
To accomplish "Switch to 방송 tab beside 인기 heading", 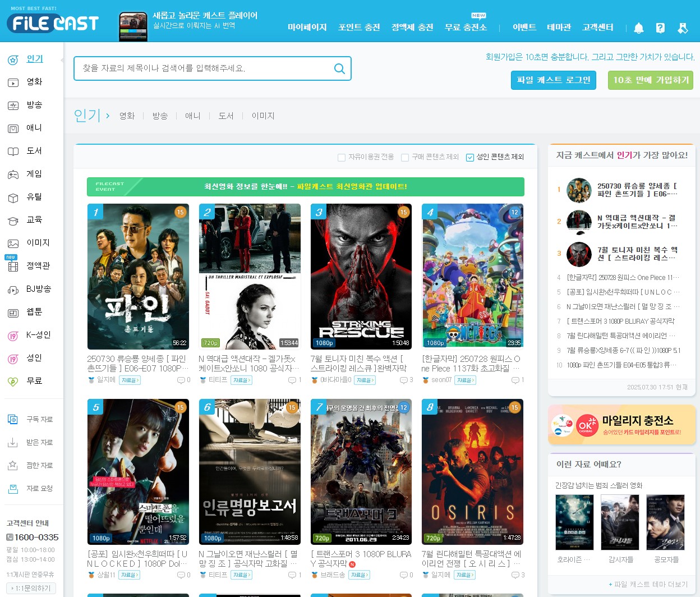I will pyautogui.click(x=160, y=116).
